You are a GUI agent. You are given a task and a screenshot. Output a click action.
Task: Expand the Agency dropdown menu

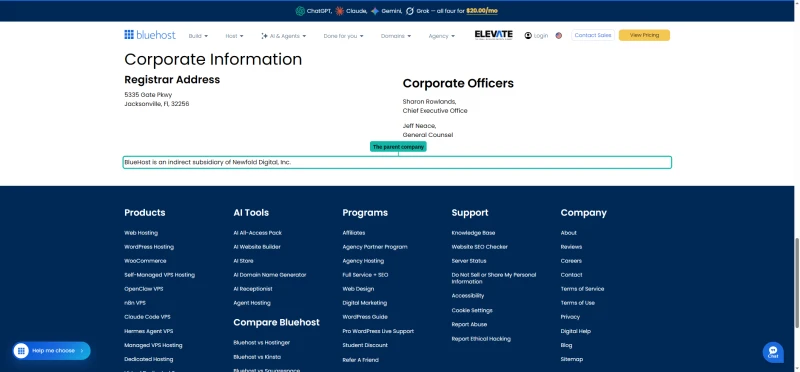pos(442,36)
